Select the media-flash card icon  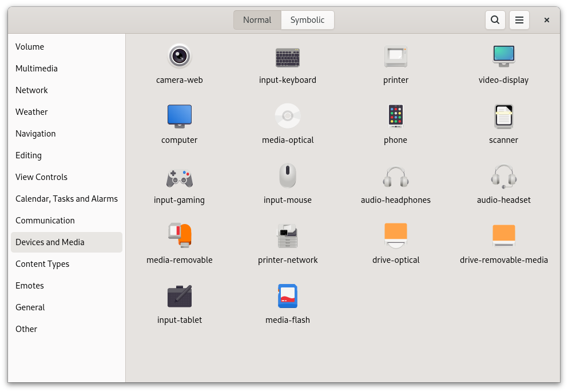click(x=287, y=297)
